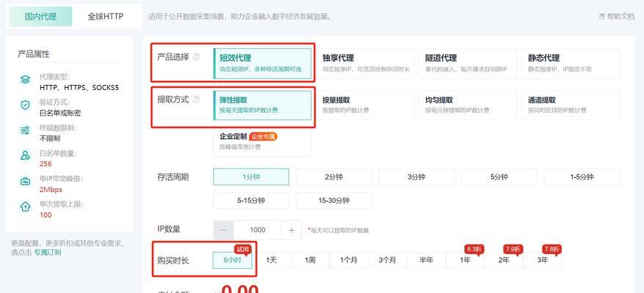The width and height of the screenshot is (644, 293).
Task: Choose 按量提取 extraction method
Action: click(365, 105)
